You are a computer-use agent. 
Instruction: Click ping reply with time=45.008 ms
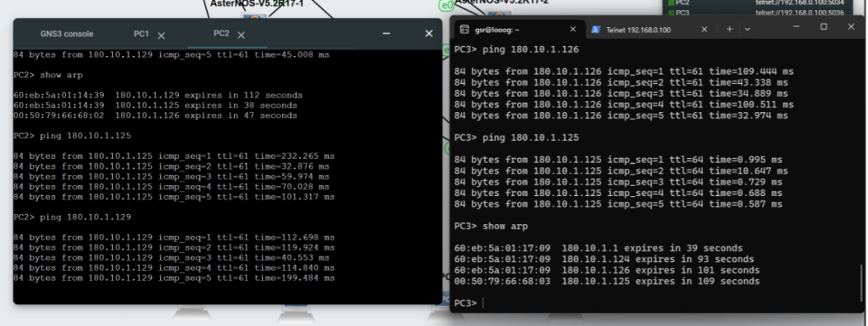(171, 55)
